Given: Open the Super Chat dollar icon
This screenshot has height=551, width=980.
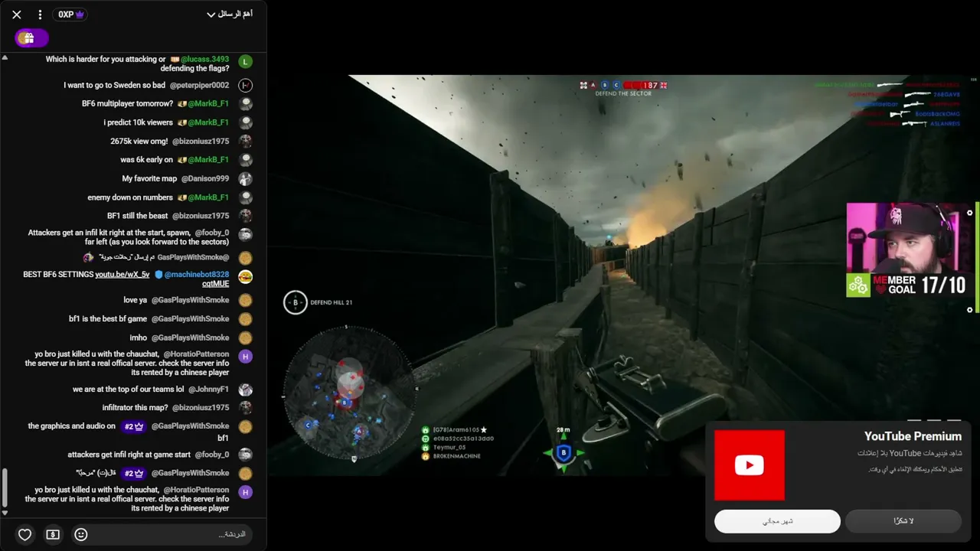Looking at the screenshot, I should coord(53,535).
